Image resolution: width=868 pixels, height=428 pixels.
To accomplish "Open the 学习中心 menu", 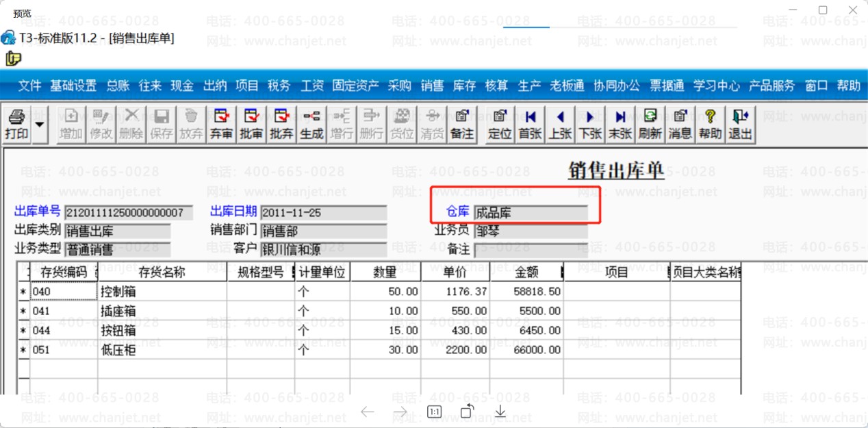I will coord(717,86).
